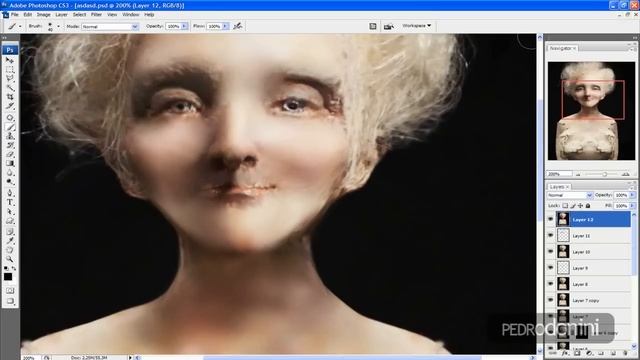640x360 pixels.
Task: Adjust the Navigator zoom slider
Action: [x=604, y=174]
